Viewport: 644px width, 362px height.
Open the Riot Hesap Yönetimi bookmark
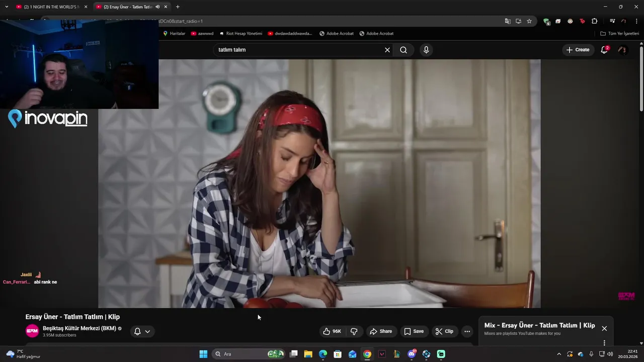pos(240,33)
